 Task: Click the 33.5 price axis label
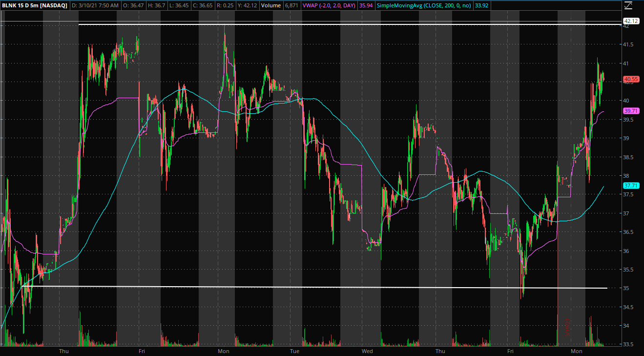(x=628, y=344)
